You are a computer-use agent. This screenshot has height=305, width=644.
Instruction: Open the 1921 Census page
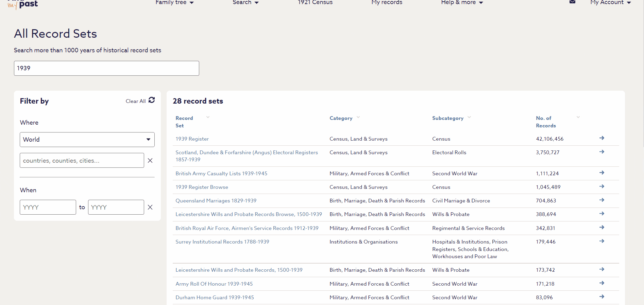tap(315, 2)
